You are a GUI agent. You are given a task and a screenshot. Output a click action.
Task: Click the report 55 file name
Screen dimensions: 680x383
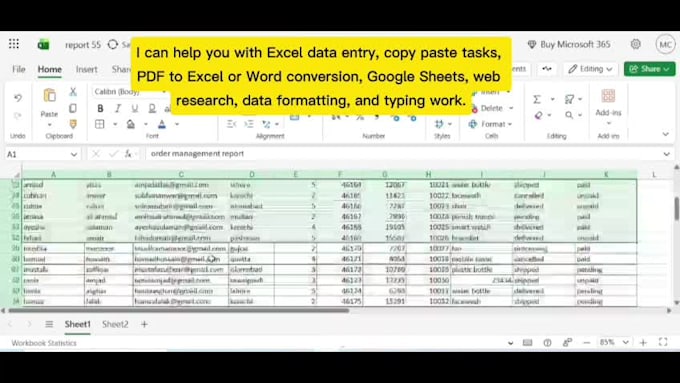(82, 45)
